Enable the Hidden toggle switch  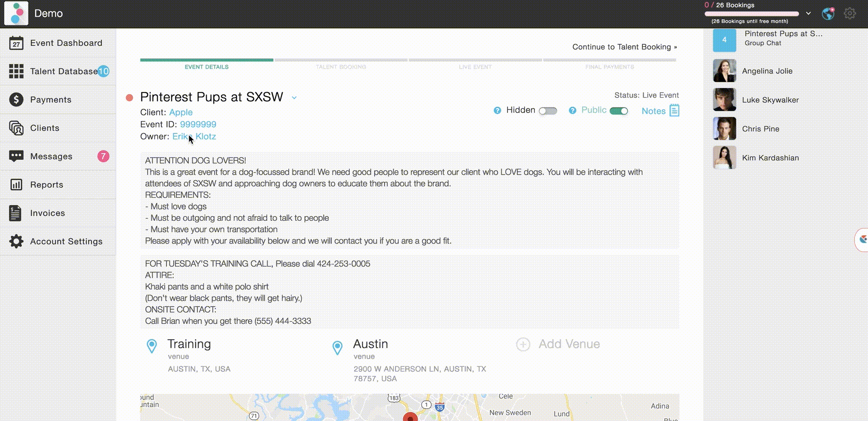(x=548, y=111)
